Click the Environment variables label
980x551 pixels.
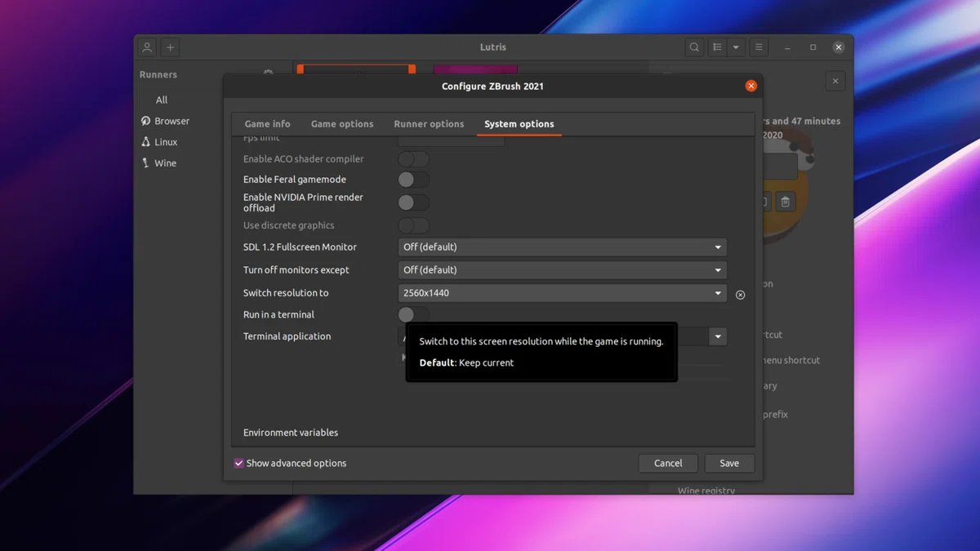pyautogui.click(x=291, y=433)
